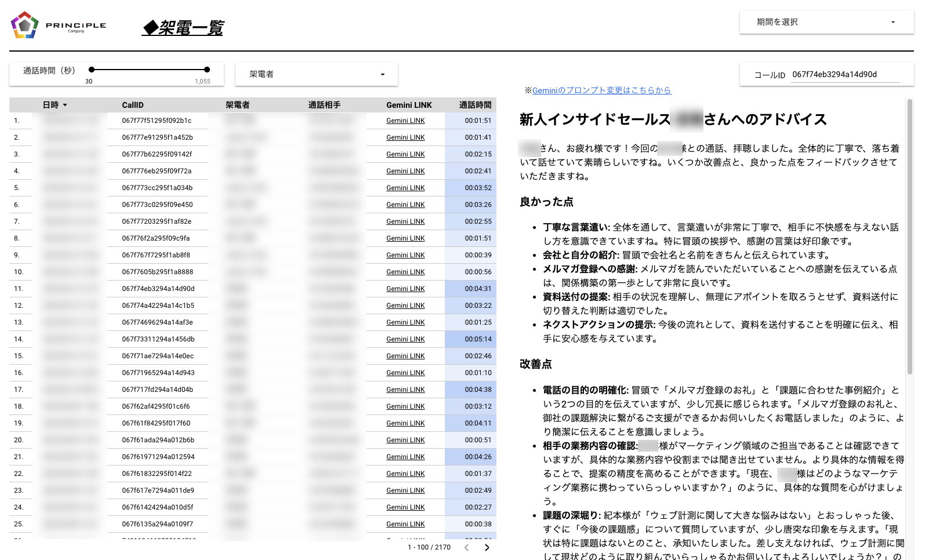Click the コールID input field
The width and height of the screenshot is (925, 560).
click(845, 75)
